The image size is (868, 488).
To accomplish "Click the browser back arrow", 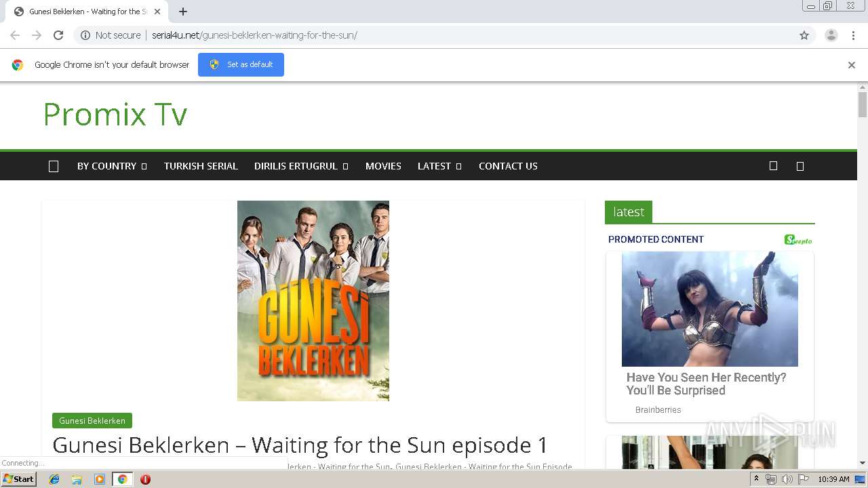I will pyautogui.click(x=15, y=35).
